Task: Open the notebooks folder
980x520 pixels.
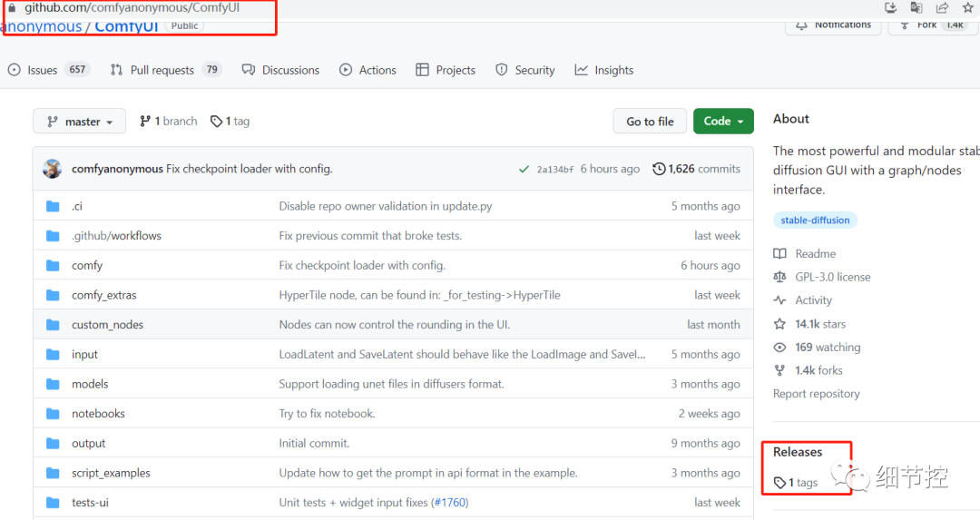Action: [98, 414]
